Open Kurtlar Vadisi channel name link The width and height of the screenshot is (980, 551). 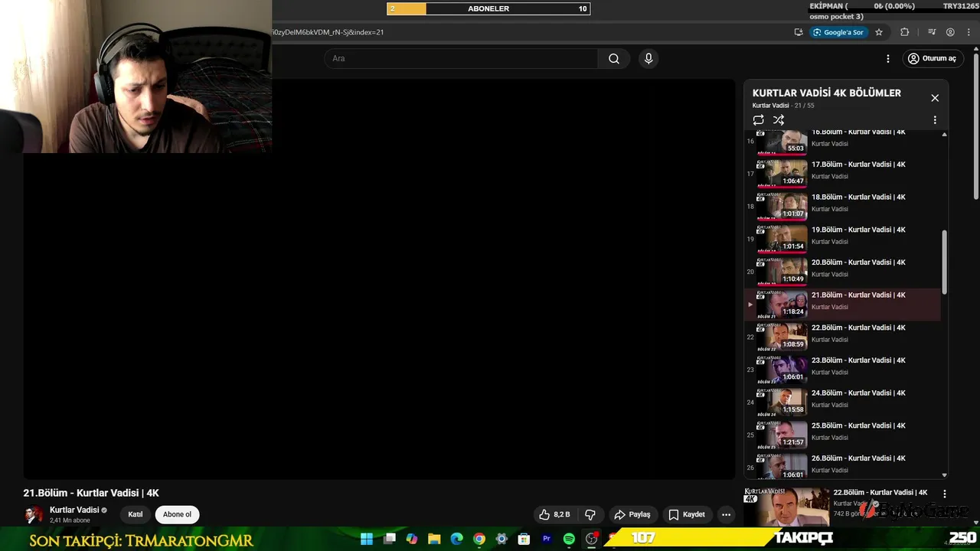pyautogui.click(x=74, y=510)
